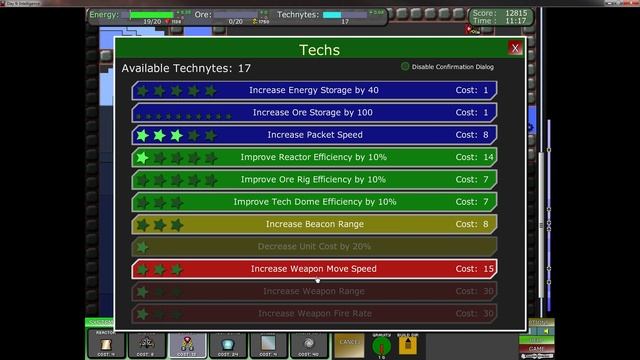The height and width of the screenshot is (360, 640).
Task: Click the Cost: 15 value
Action: [x=475, y=269]
